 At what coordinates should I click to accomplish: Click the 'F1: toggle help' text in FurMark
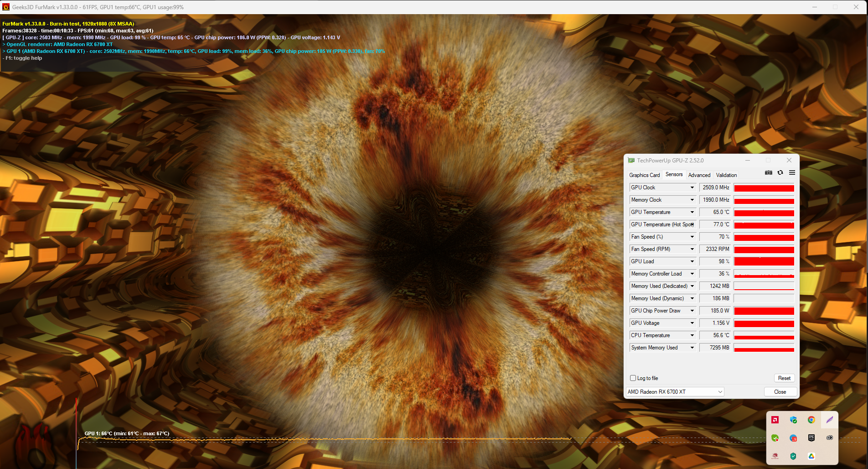tap(24, 58)
